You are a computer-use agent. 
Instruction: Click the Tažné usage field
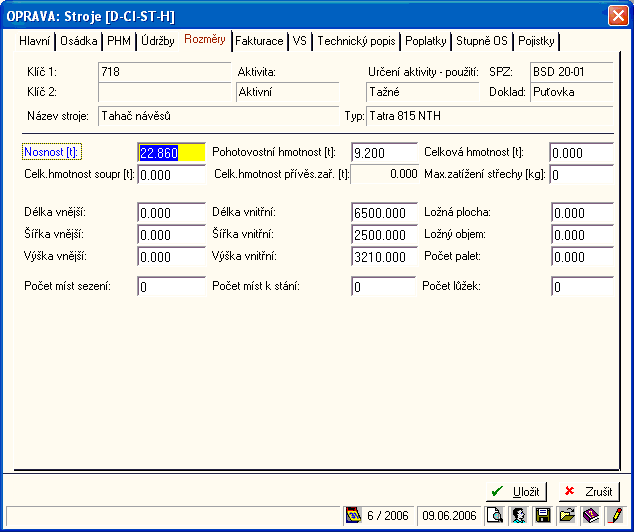click(x=423, y=92)
